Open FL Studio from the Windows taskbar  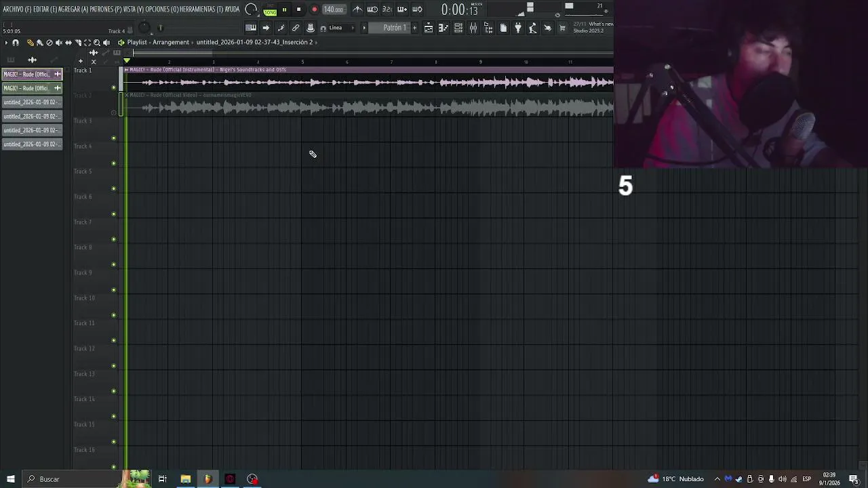208,479
